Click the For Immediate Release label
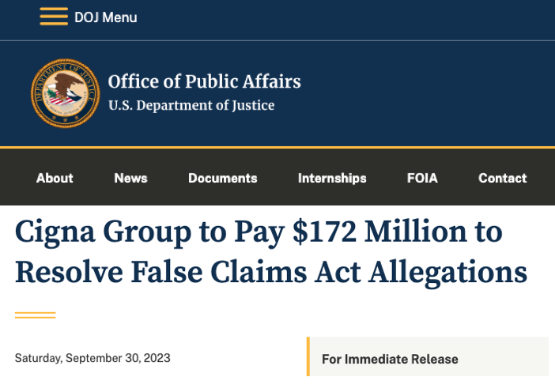555x392 pixels. [390, 359]
